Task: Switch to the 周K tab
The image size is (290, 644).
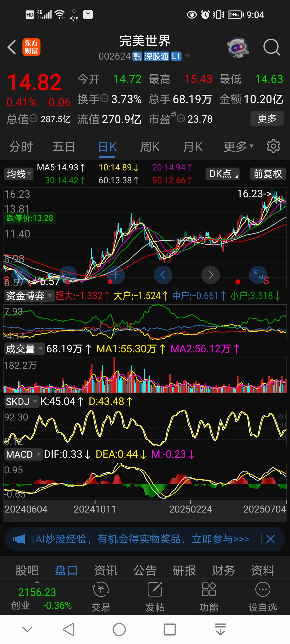Action: pos(150,147)
